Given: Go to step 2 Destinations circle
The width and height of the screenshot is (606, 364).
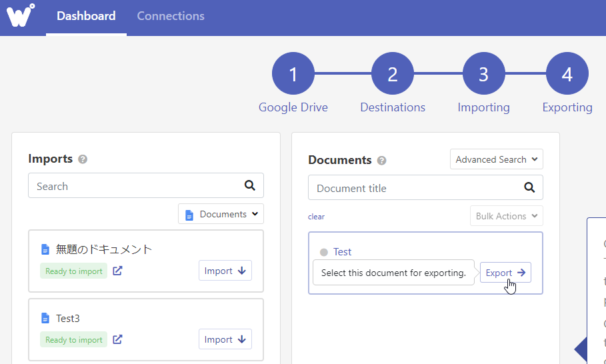Looking at the screenshot, I should [392, 74].
